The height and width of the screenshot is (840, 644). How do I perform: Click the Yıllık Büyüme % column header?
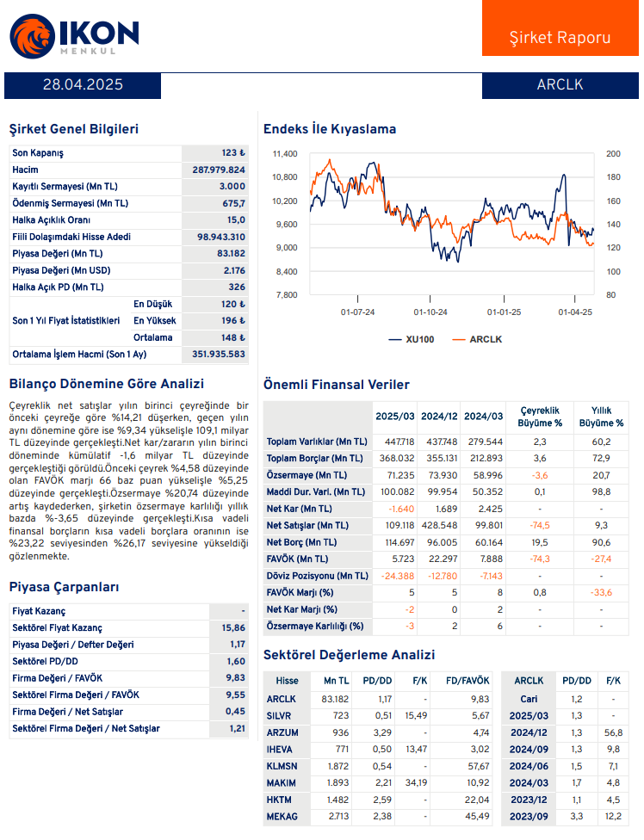pos(601,417)
